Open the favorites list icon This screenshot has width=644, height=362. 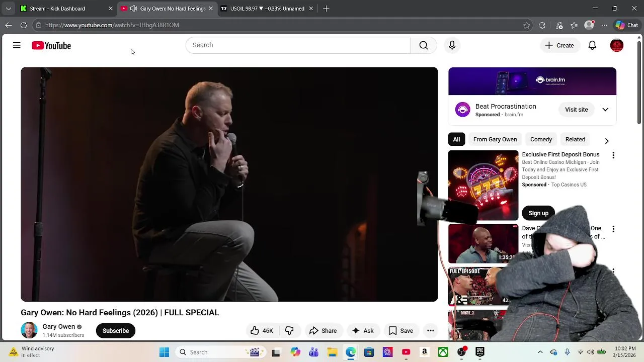[574, 25]
